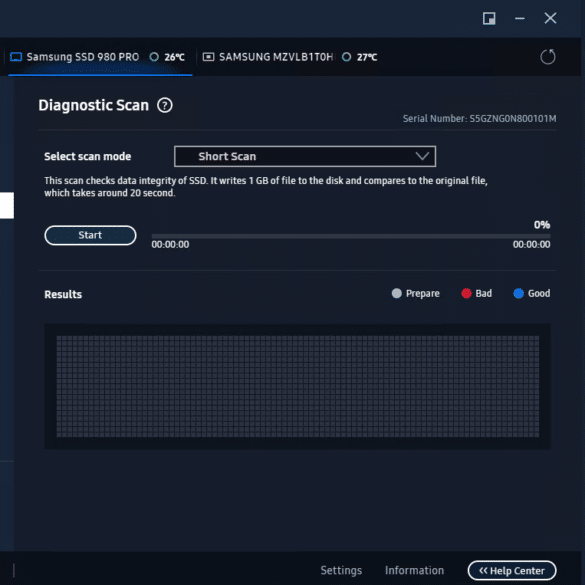
Task: Open the Help Center panel
Action: (512, 570)
